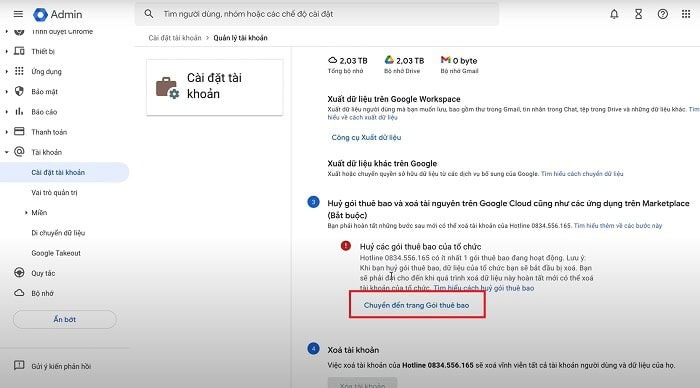
Task: Open Tìm hiểu cách chuyển dữ liệu link
Action: coord(582,174)
